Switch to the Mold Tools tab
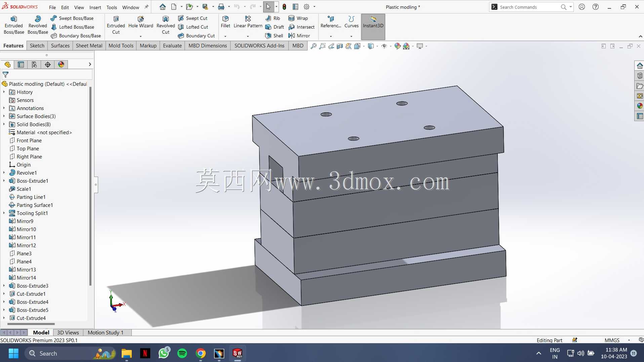 [121, 46]
